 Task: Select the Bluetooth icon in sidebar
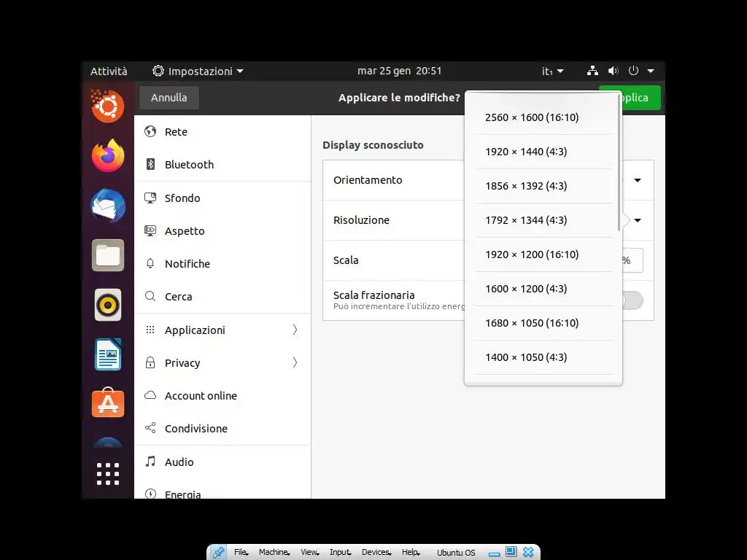[x=150, y=164]
